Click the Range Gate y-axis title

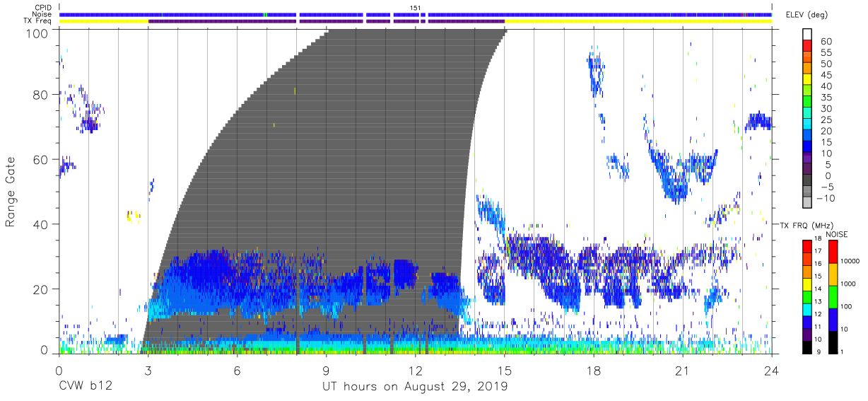tap(11, 192)
